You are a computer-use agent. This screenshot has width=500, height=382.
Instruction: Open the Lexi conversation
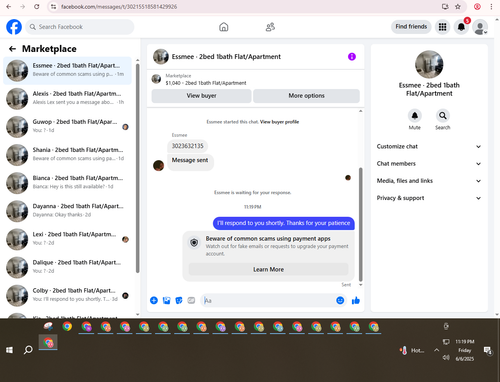coord(67,239)
